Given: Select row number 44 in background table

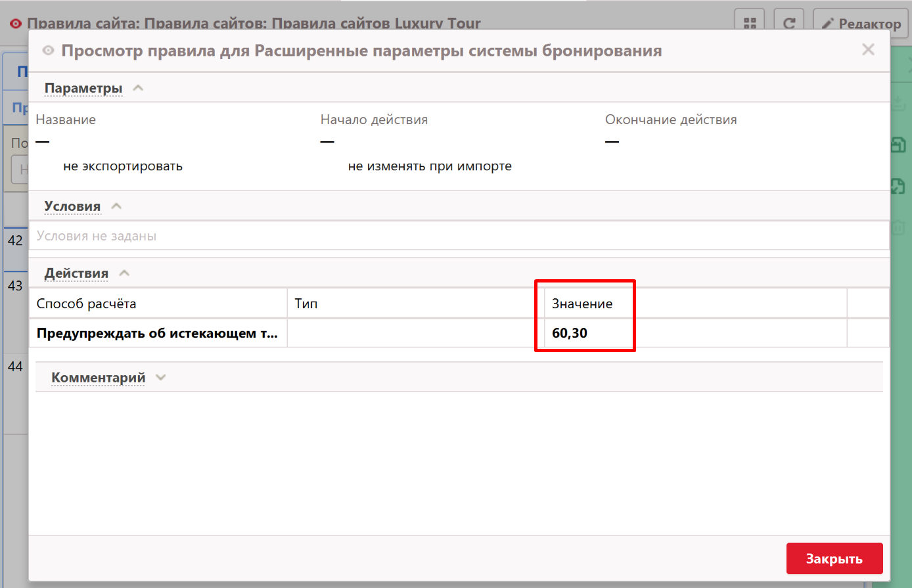Looking at the screenshot, I should coord(15,367).
